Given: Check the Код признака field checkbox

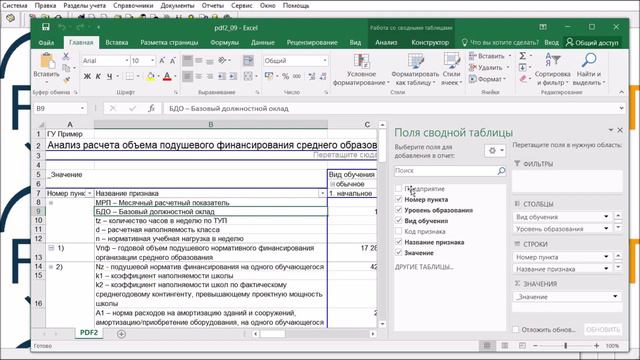Looking at the screenshot, I should [x=398, y=231].
